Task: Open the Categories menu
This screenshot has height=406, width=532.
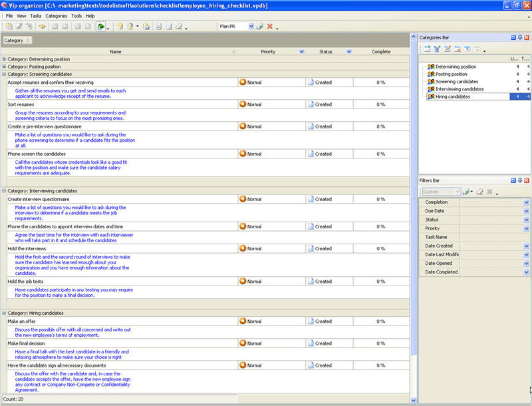Action: tap(56, 15)
